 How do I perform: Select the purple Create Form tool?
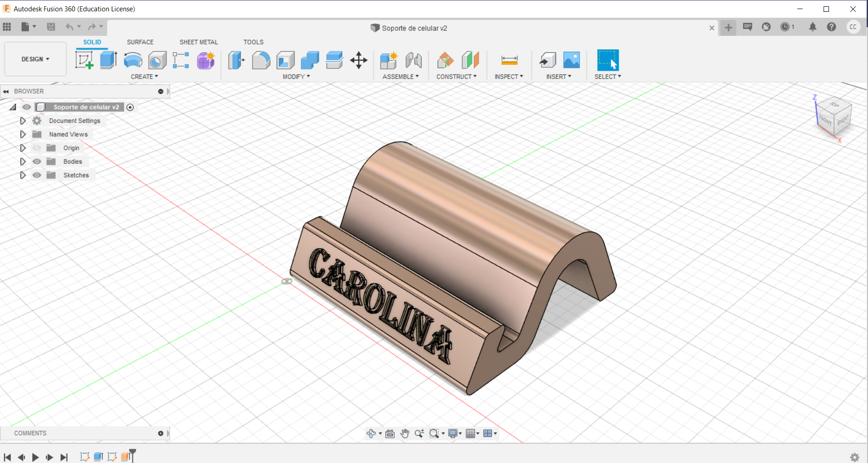(206, 60)
